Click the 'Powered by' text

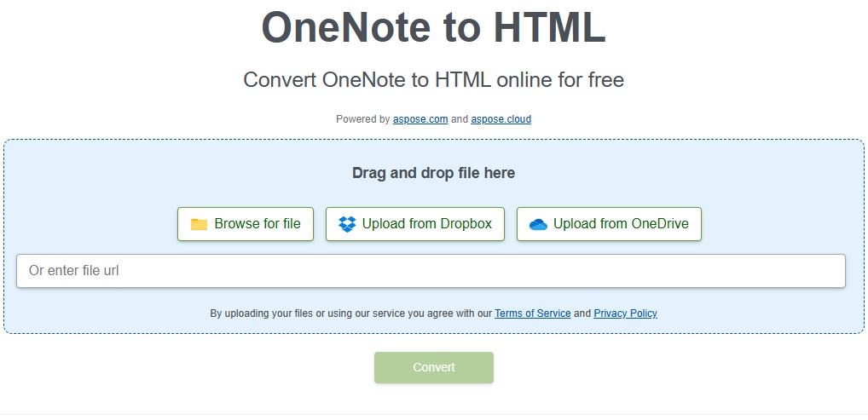point(362,119)
